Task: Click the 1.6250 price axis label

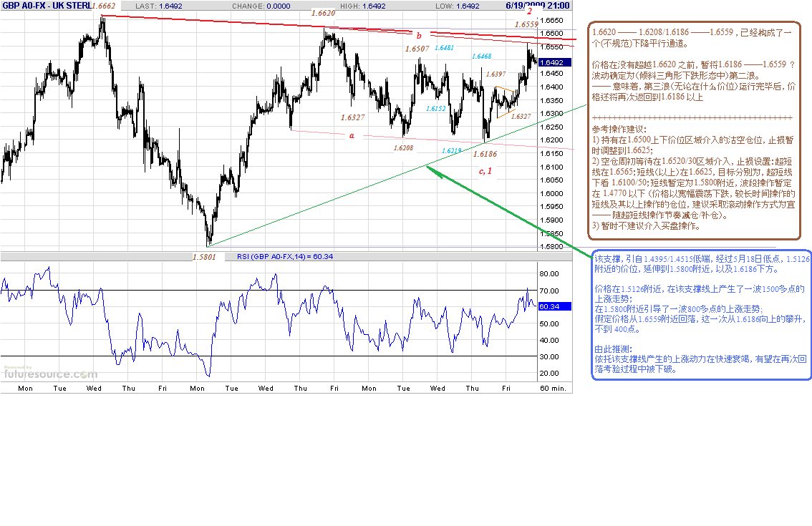Action: 551,127
